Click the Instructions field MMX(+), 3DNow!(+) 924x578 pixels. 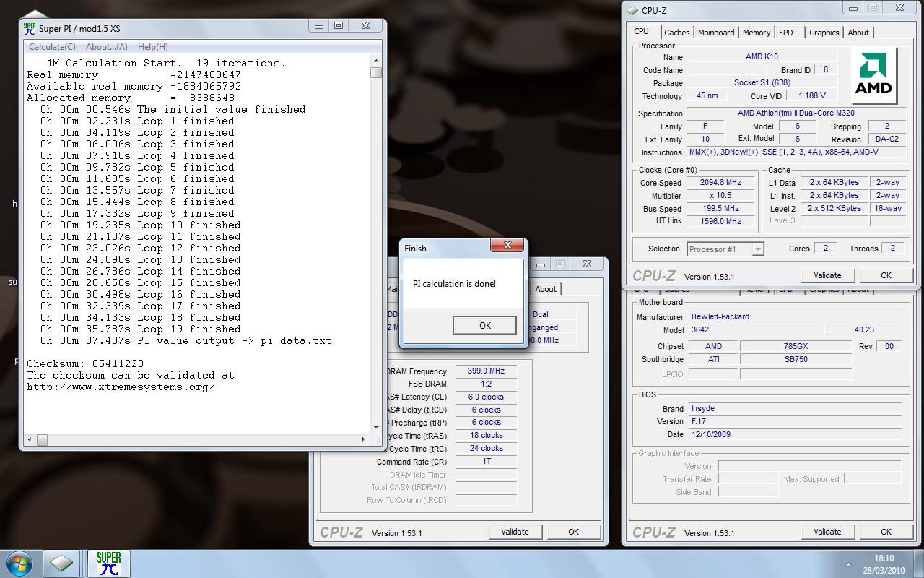coord(796,152)
